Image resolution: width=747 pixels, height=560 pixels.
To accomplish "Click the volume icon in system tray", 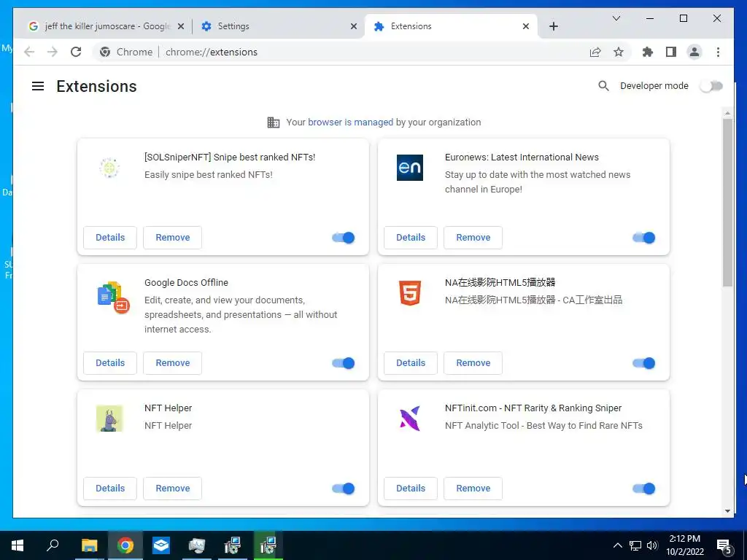I will (652, 545).
